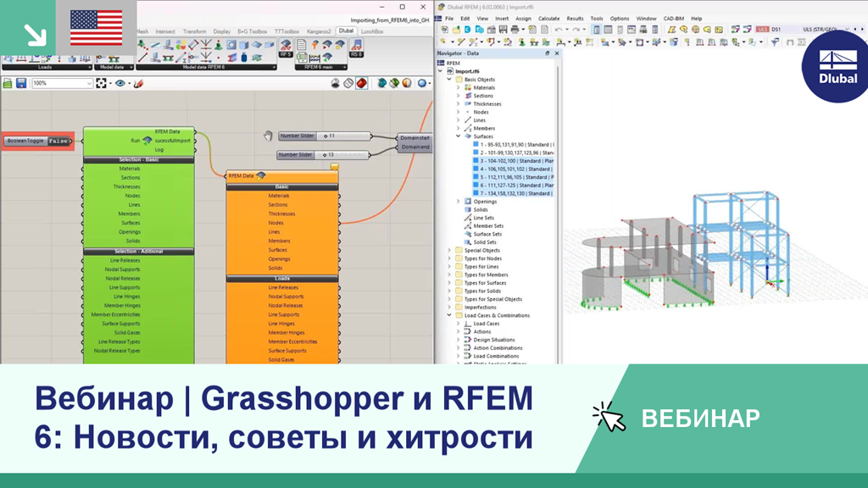Collapse the Basic Objects folder
The width and height of the screenshot is (868, 488).
tap(449, 79)
